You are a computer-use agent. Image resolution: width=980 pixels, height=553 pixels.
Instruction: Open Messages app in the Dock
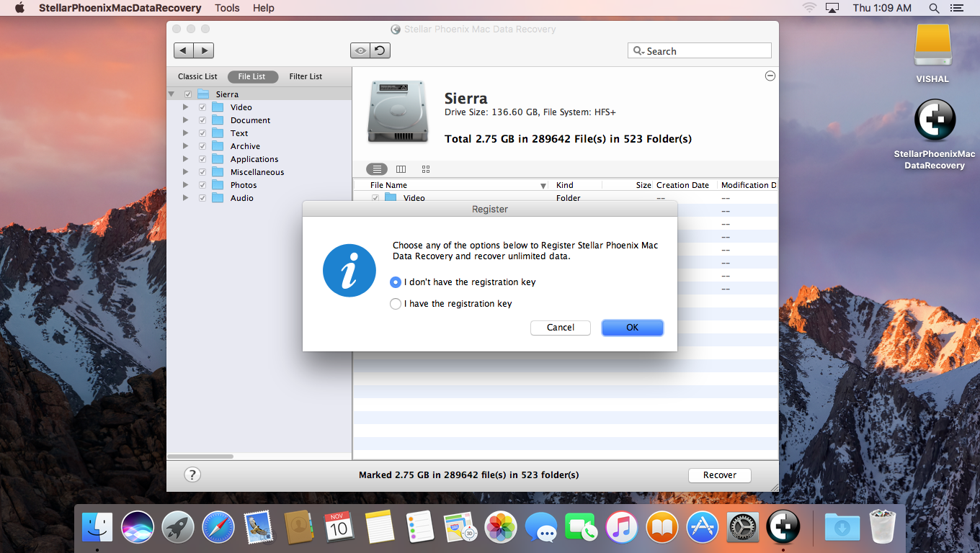pyautogui.click(x=541, y=527)
